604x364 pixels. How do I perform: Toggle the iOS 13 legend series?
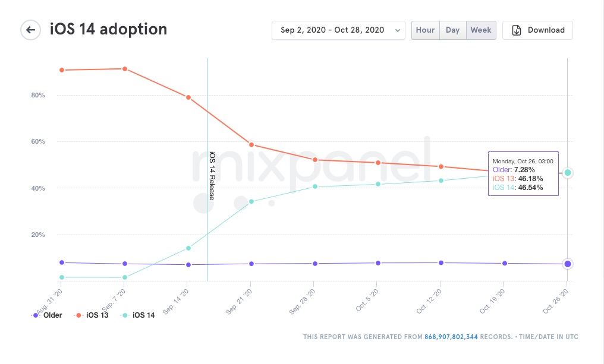(97, 315)
